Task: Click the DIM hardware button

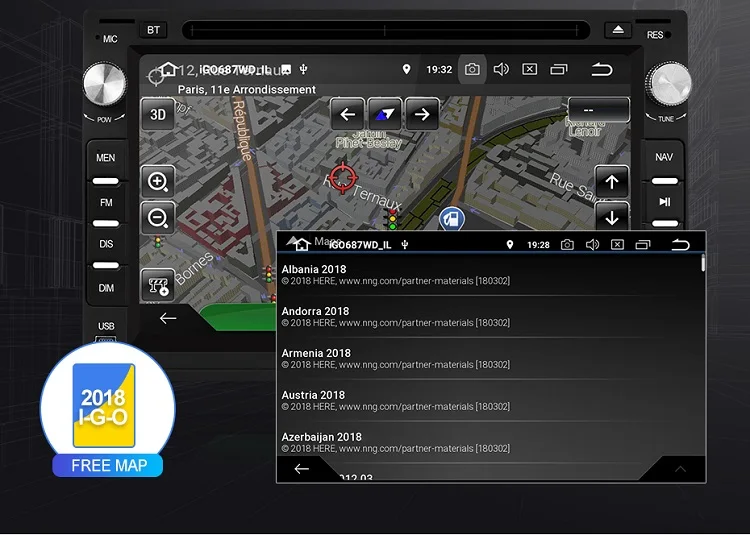Action: (106, 288)
